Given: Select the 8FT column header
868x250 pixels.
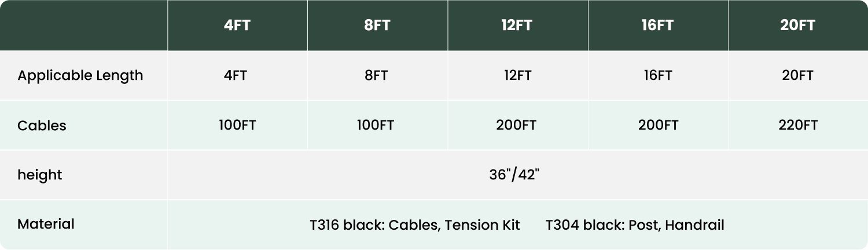Looking at the screenshot, I should pyautogui.click(x=377, y=25).
